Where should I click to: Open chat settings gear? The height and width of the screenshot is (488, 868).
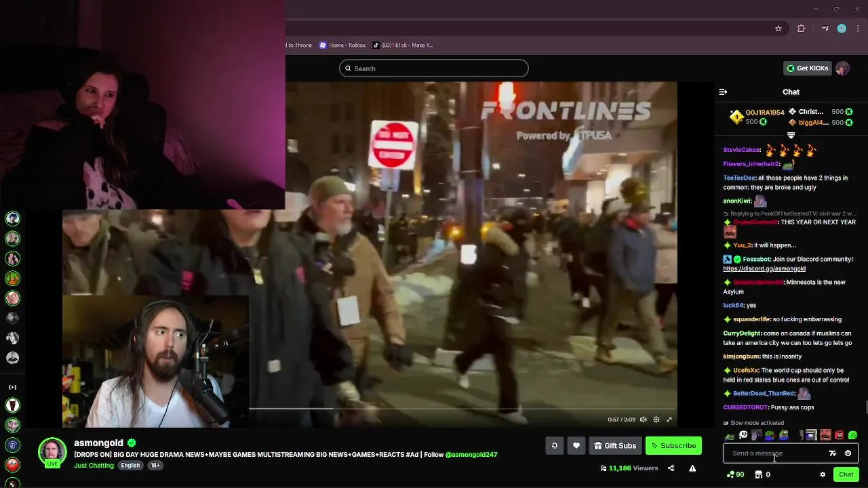coord(823,474)
